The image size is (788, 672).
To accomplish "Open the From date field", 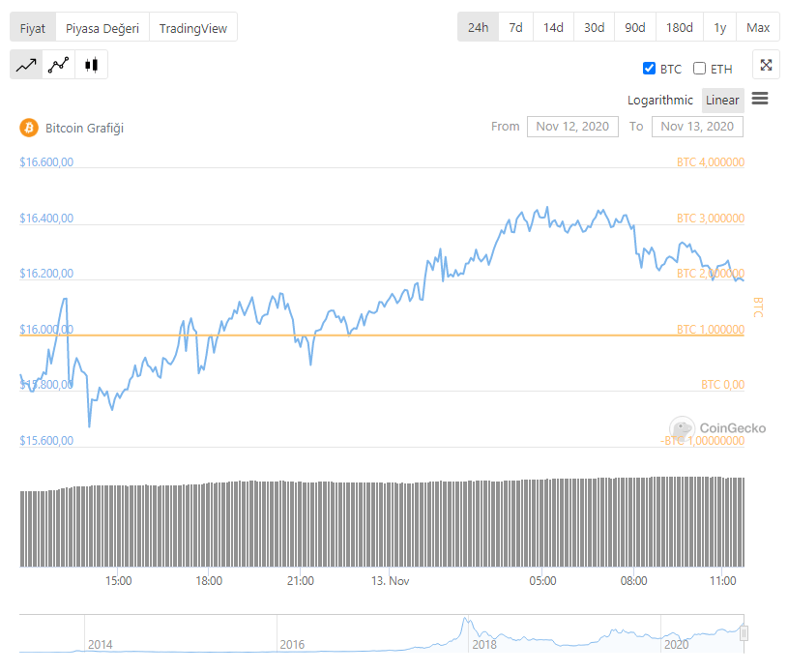I will click(x=572, y=126).
